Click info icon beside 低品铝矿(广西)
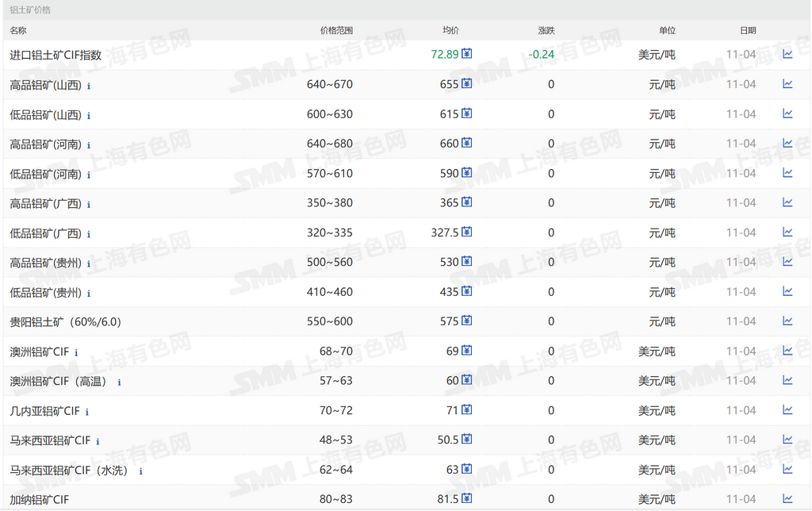 click(89, 234)
